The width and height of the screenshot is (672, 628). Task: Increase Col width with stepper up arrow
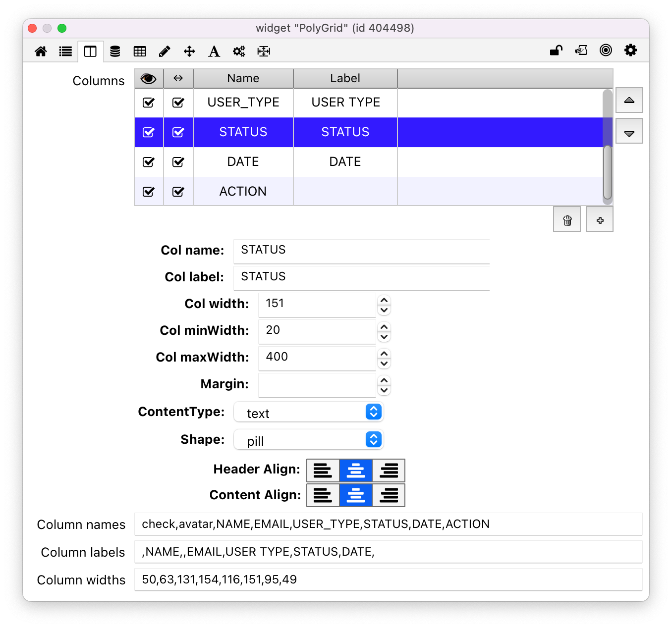tap(384, 300)
